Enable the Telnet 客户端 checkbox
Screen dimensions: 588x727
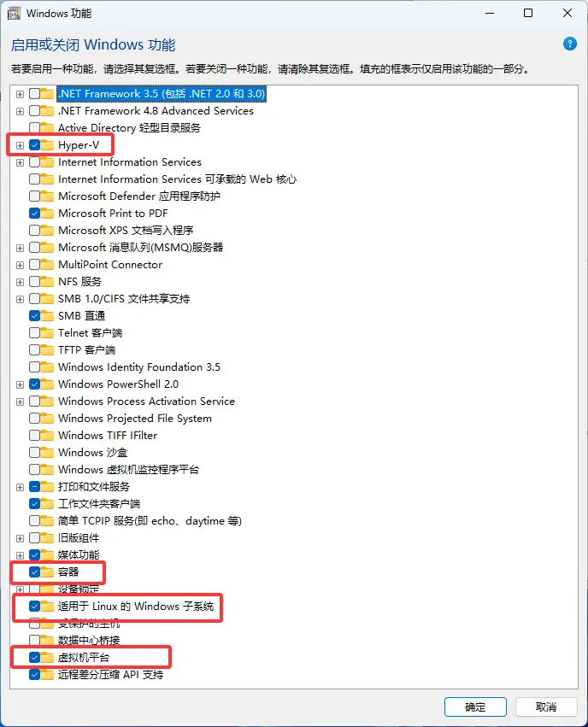point(34,332)
